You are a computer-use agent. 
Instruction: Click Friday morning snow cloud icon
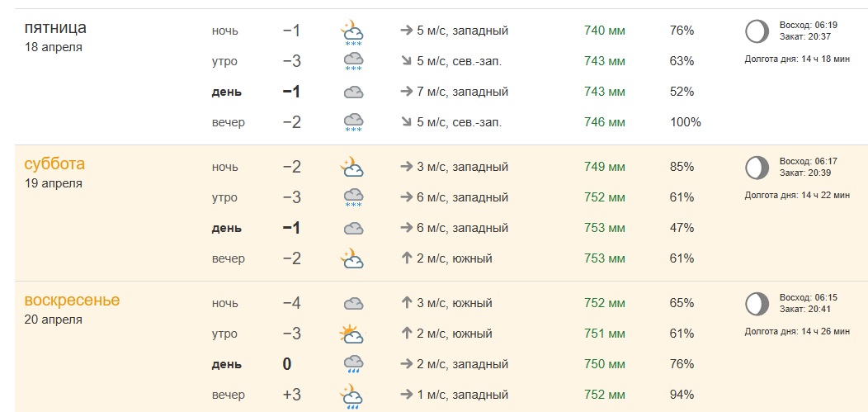(353, 61)
